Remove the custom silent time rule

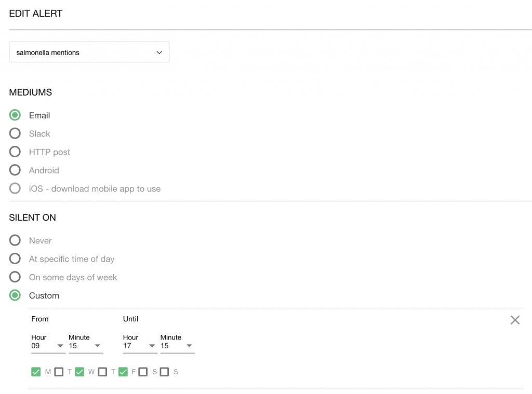[x=515, y=320]
